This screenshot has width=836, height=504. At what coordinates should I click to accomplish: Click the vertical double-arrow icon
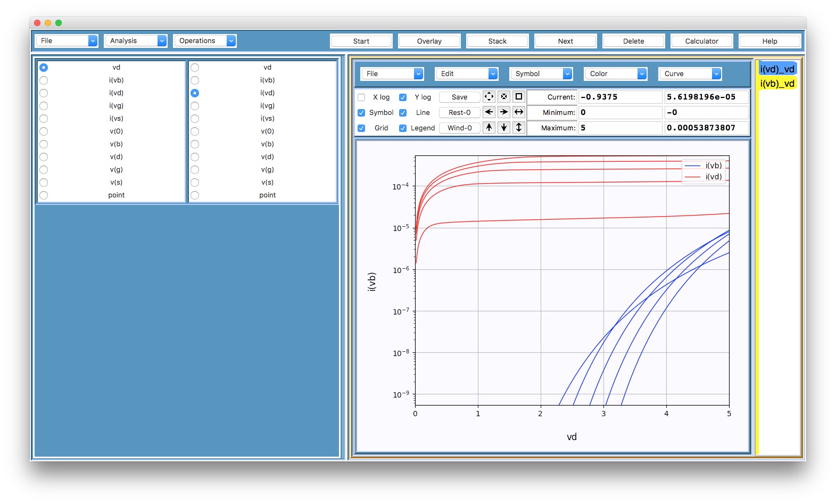pos(518,128)
